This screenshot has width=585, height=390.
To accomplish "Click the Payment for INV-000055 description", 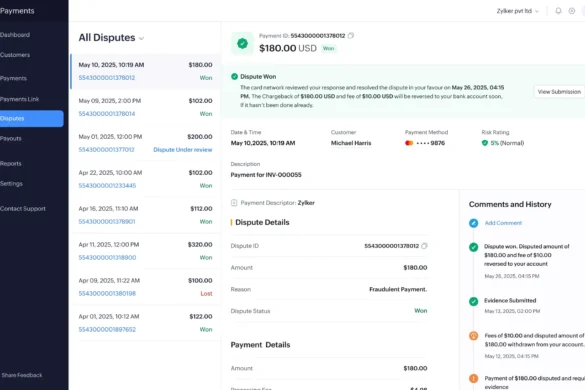I will 266,175.
